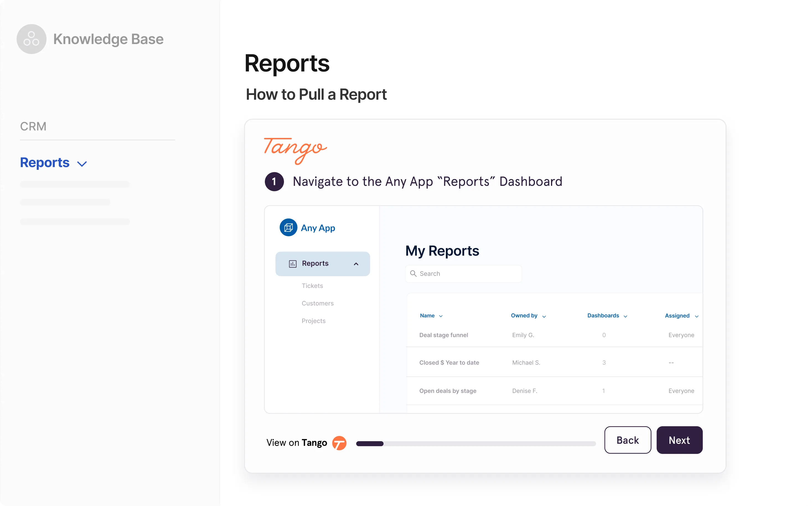This screenshot has width=812, height=506.
Task: Click the Any App cube logo icon
Action: click(x=288, y=228)
